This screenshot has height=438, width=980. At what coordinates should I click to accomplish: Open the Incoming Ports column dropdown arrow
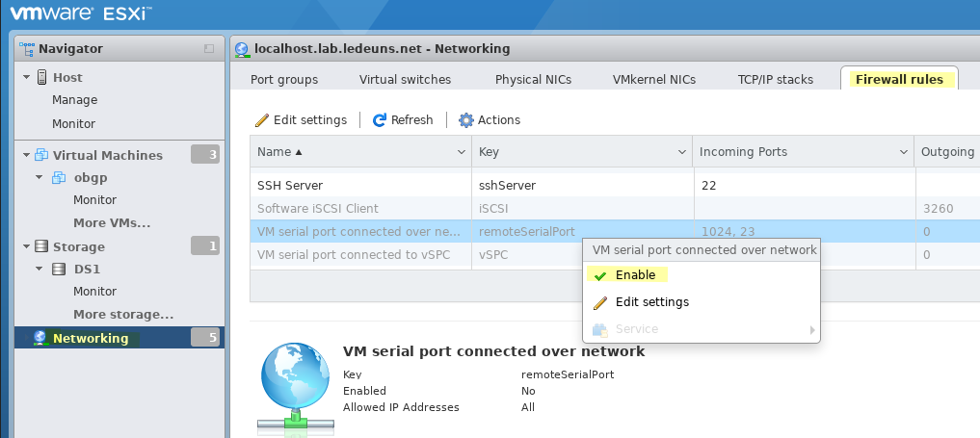coord(903,152)
